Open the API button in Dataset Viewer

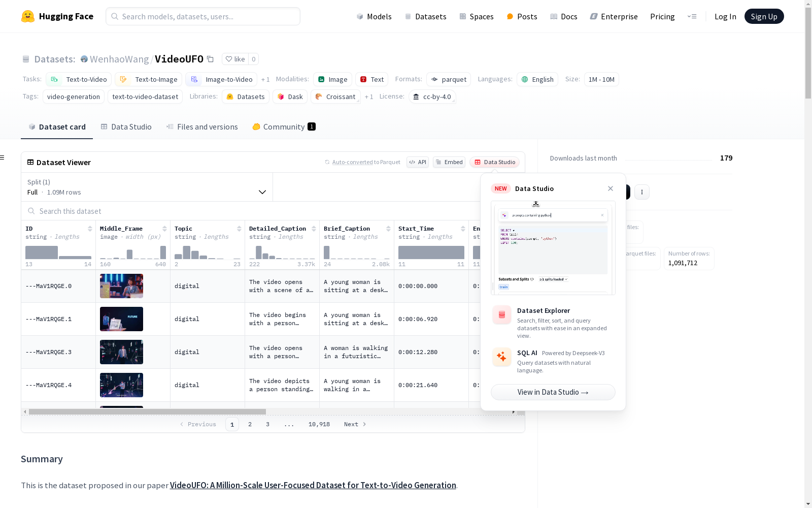pyautogui.click(x=418, y=162)
